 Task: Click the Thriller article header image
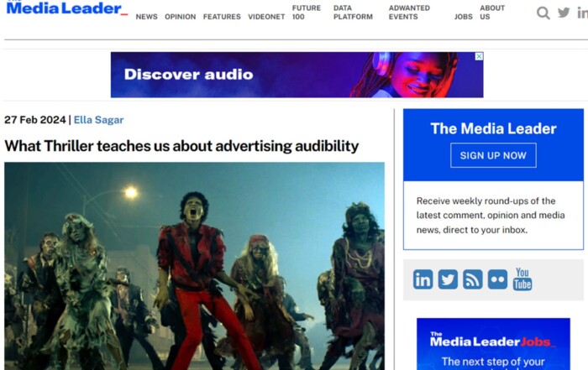point(194,264)
